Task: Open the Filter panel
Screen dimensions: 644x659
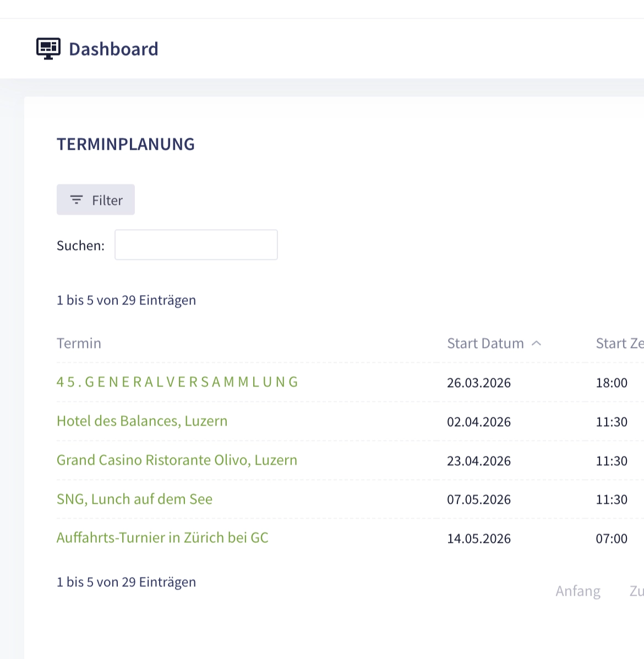Action: point(96,199)
